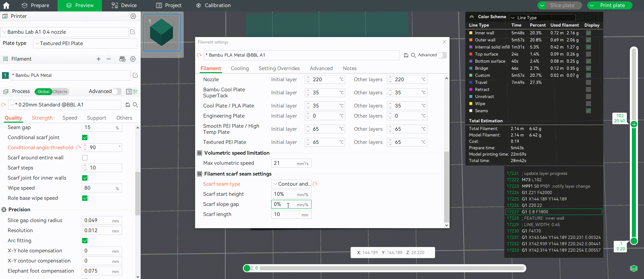Search filament settings with magnifier icon
The height and width of the screenshot is (279, 644).
click(x=414, y=55)
